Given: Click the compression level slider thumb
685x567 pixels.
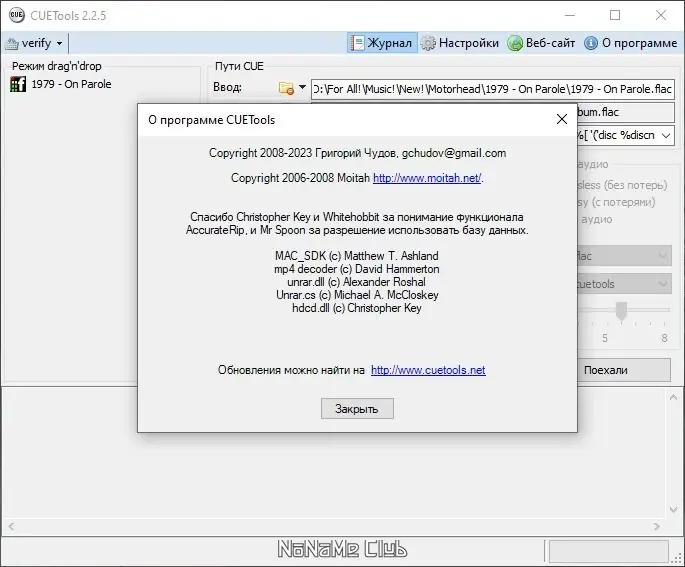Looking at the screenshot, I should pyautogui.click(x=621, y=311).
